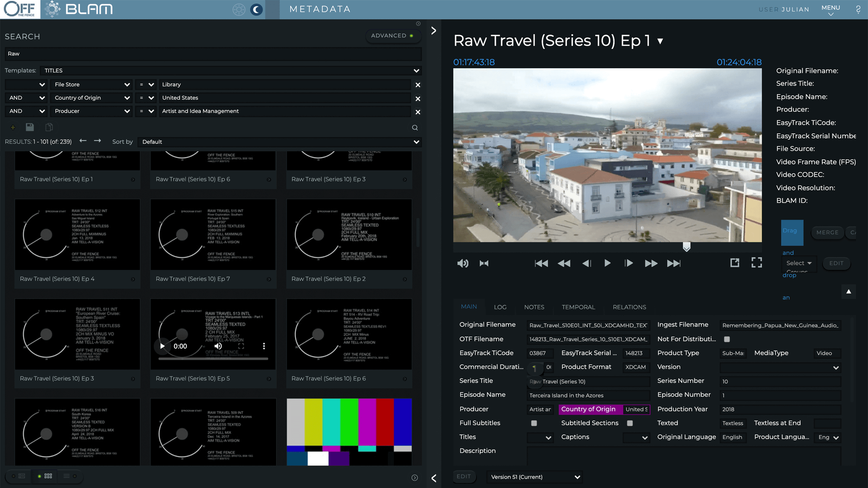Click the Episode Name field

coord(588,396)
